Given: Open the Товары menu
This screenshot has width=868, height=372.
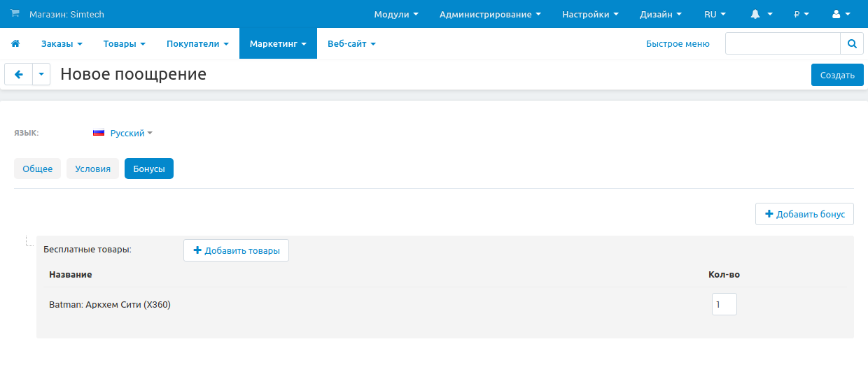Looking at the screenshot, I should point(124,43).
